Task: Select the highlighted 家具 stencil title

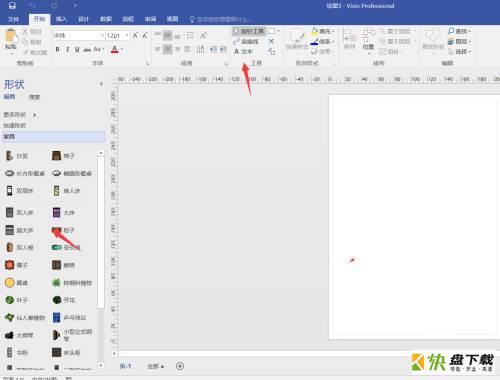Action: [54, 136]
